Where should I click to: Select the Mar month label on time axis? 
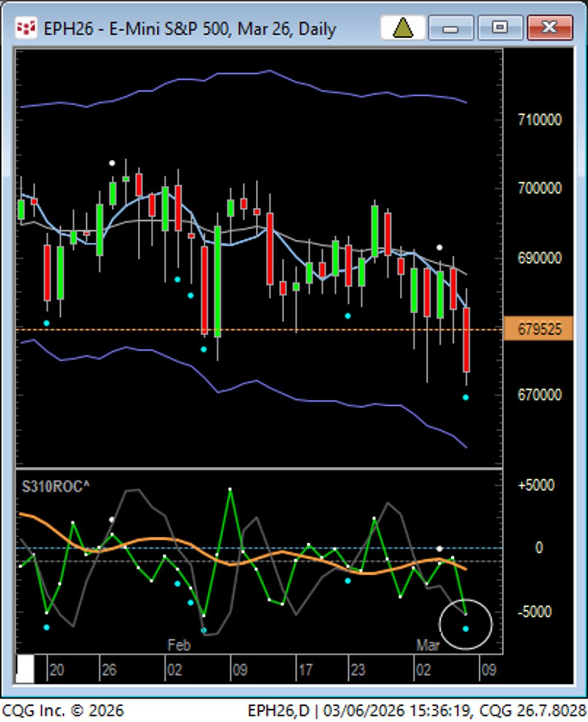pyautogui.click(x=428, y=645)
